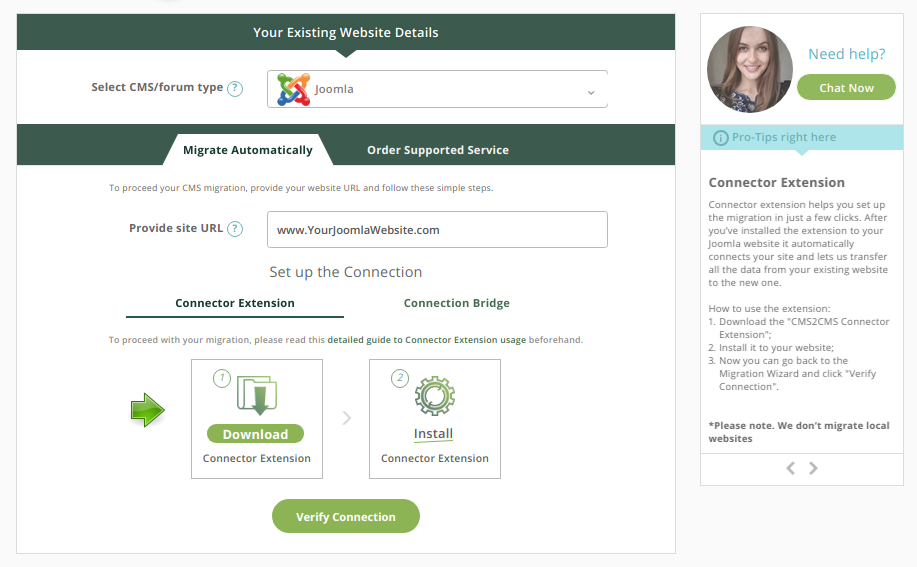This screenshot has height=567, width=917.
Task: Click the info icon next to Pro-Tips
Action: [x=720, y=138]
